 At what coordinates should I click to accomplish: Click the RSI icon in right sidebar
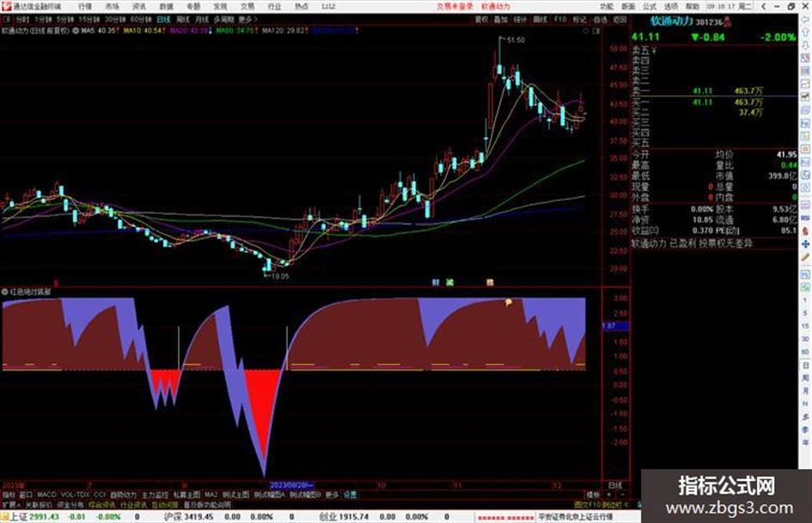[806, 218]
